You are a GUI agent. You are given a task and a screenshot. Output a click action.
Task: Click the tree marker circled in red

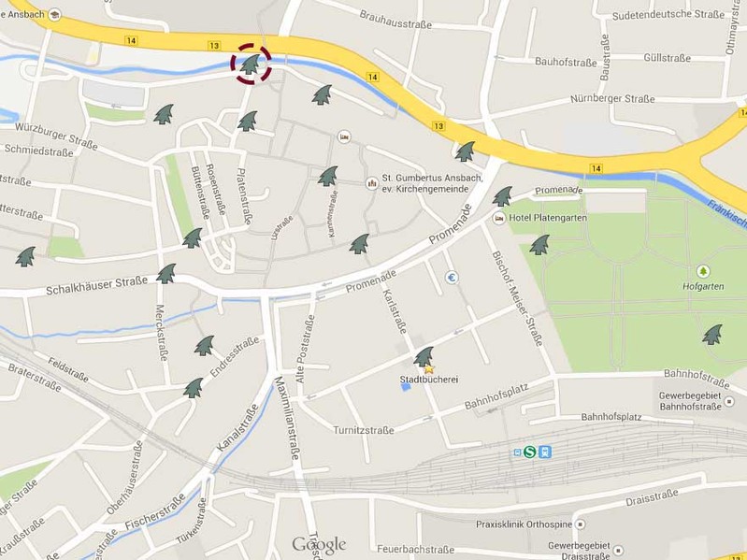point(251,65)
